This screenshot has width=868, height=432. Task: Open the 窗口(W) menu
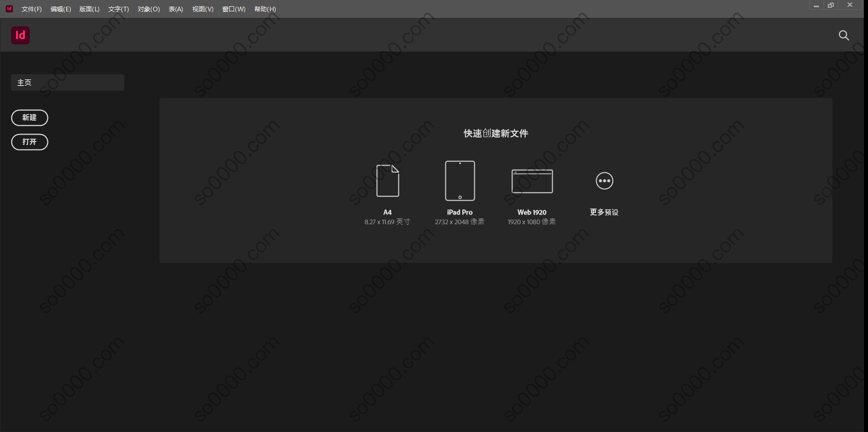click(234, 9)
